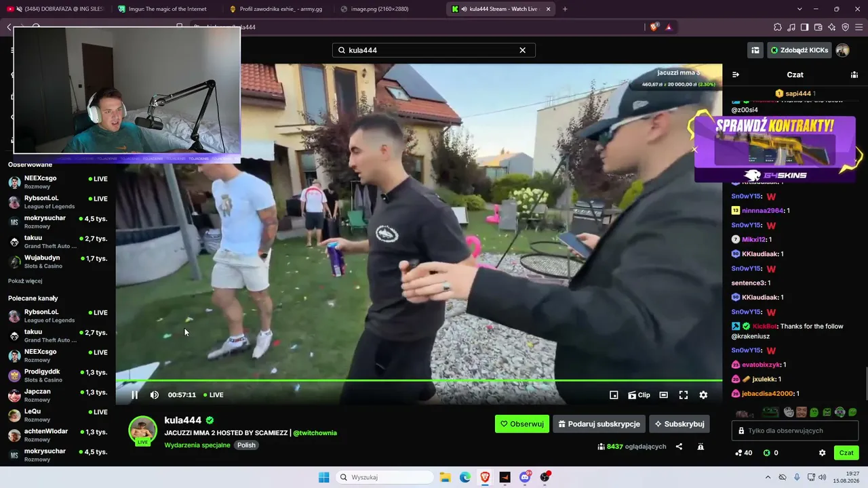The width and height of the screenshot is (868, 488).
Task: Focus the Kick search box containing kula444
Action: click(434, 50)
